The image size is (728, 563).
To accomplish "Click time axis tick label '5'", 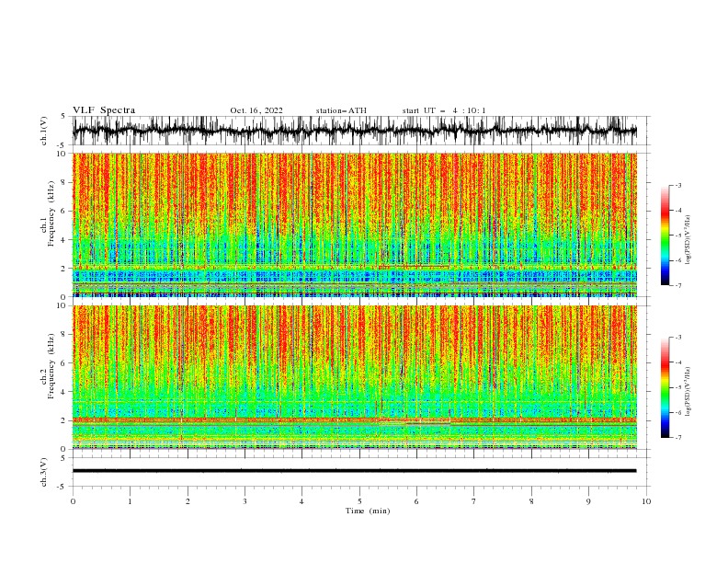I will pyautogui.click(x=359, y=501).
